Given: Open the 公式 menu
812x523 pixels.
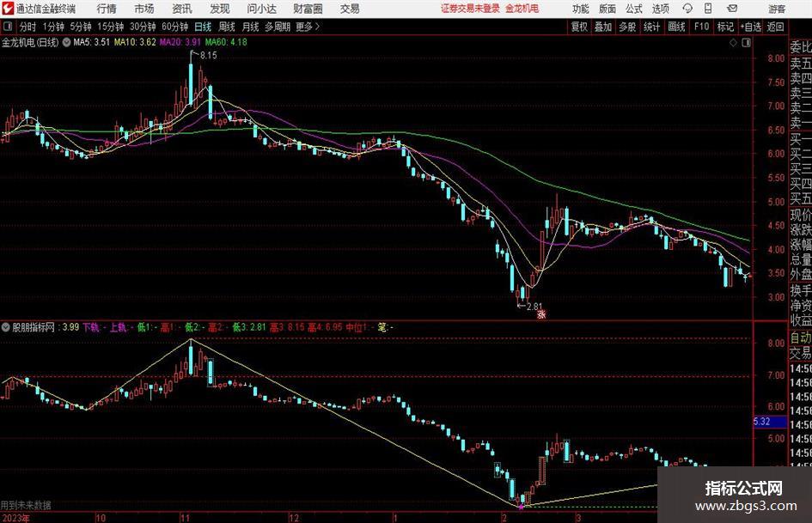Looking at the screenshot, I should point(633,9).
